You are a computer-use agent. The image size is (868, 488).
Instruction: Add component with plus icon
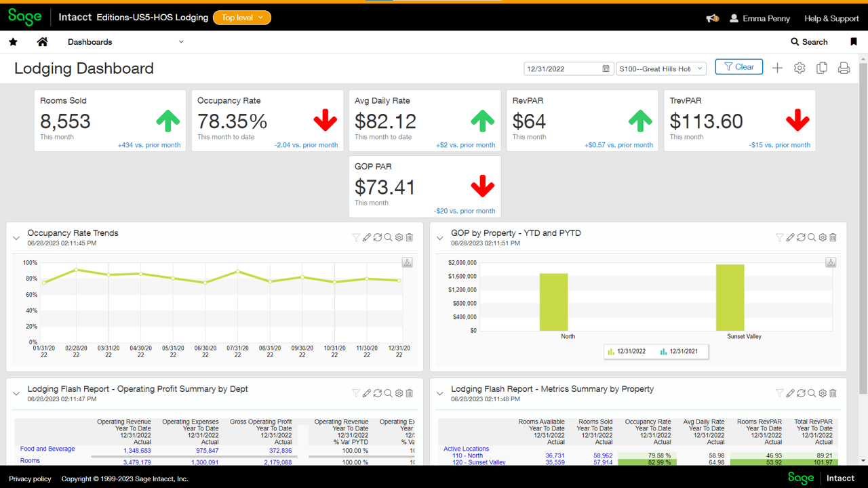[x=777, y=68]
